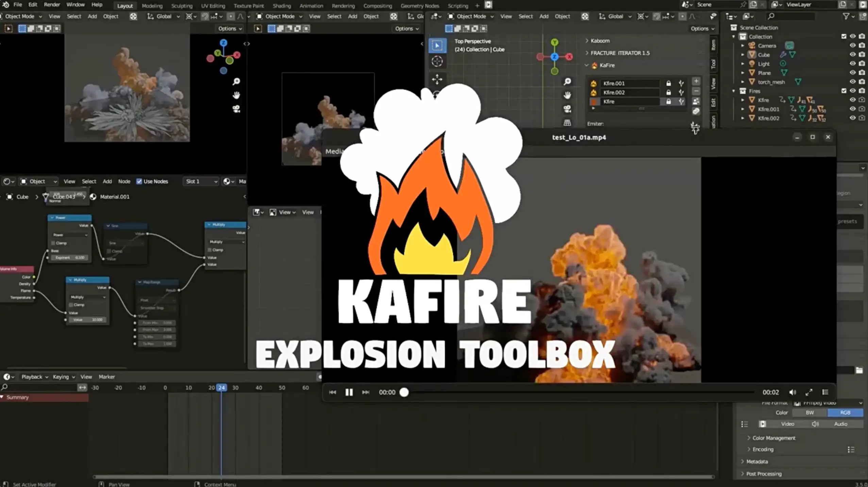Pause the video in the media player

[349, 392]
